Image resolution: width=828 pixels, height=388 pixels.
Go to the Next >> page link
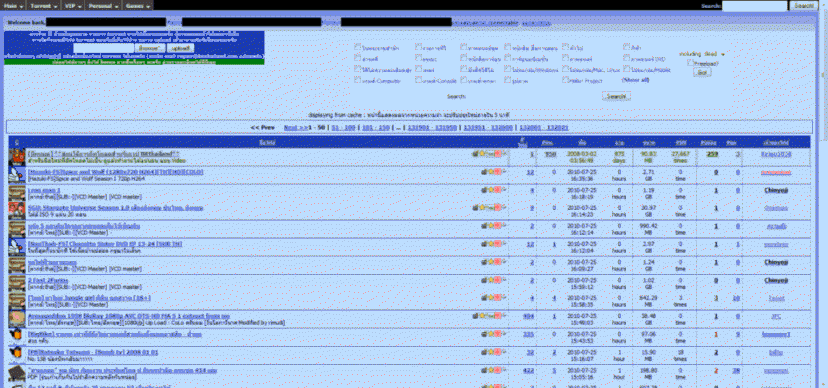coord(295,128)
